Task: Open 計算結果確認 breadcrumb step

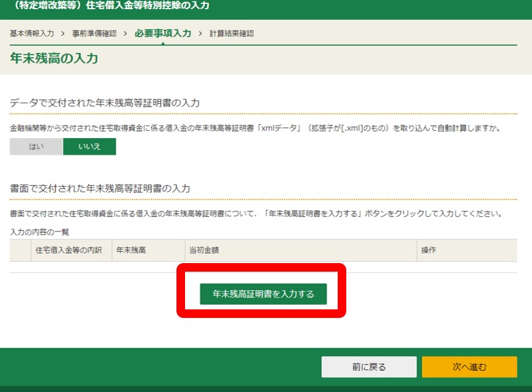Action: 232,33
